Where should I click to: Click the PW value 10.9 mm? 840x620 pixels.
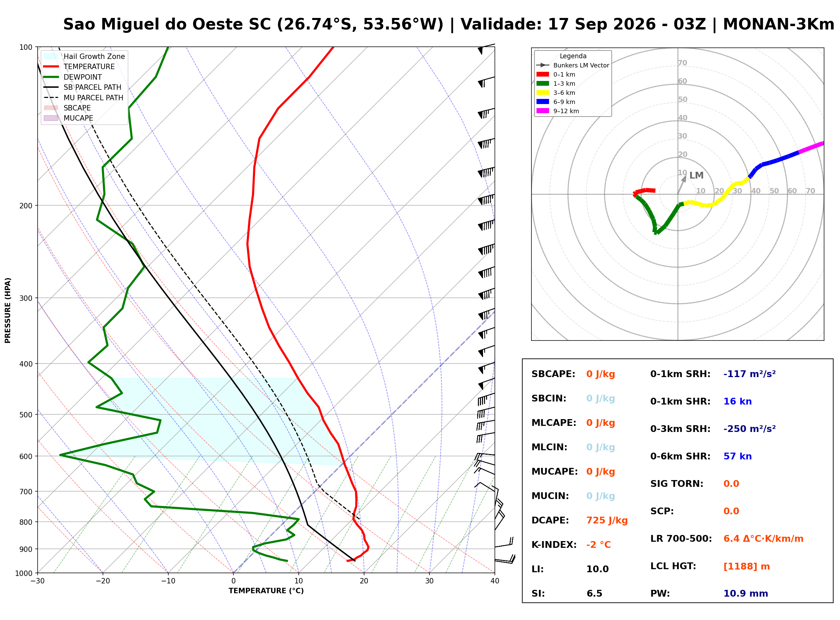point(746,594)
